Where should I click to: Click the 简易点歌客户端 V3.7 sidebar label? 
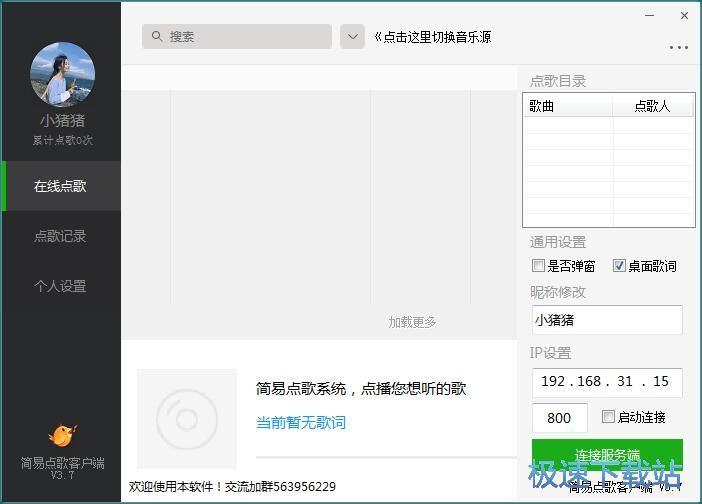click(63, 468)
